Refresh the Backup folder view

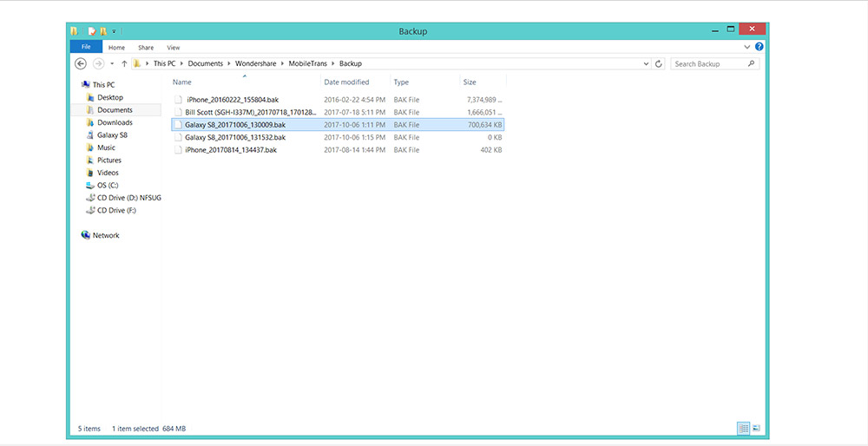(x=658, y=63)
